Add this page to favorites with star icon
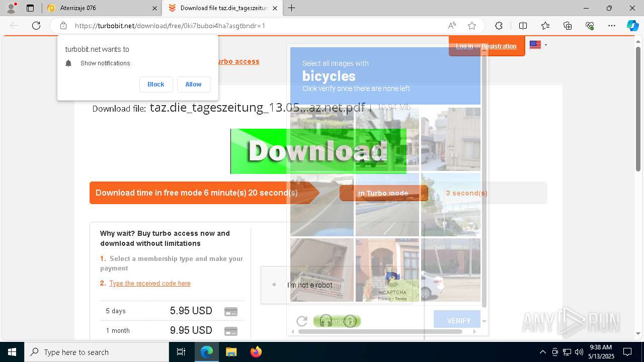Viewport: 644px width, 362px height. (472, 26)
